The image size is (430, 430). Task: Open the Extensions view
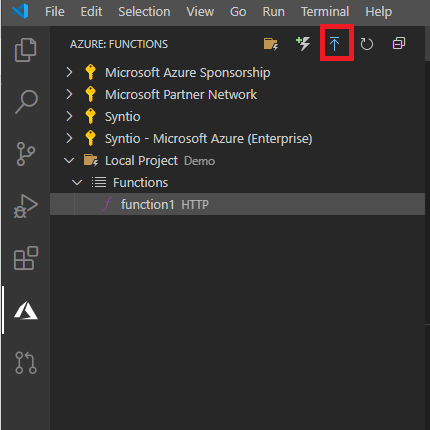[x=26, y=258]
